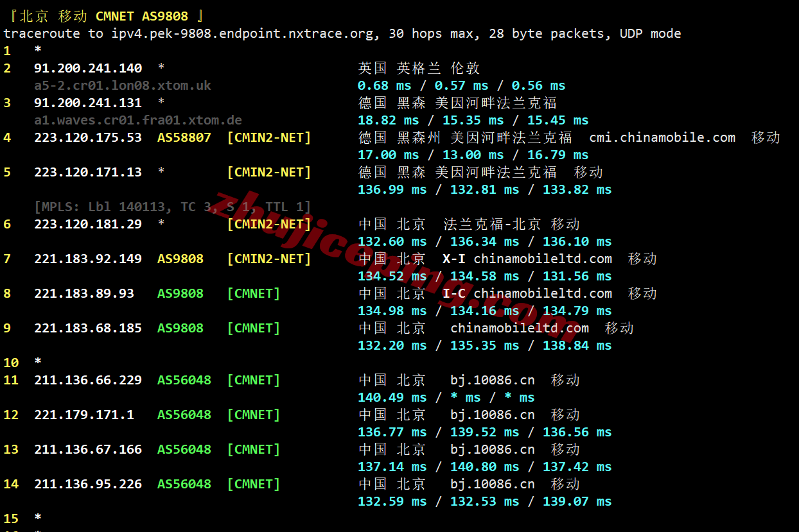Select IP 221.183.92.149 on hop 7
799x532 pixels.
pos(88,259)
